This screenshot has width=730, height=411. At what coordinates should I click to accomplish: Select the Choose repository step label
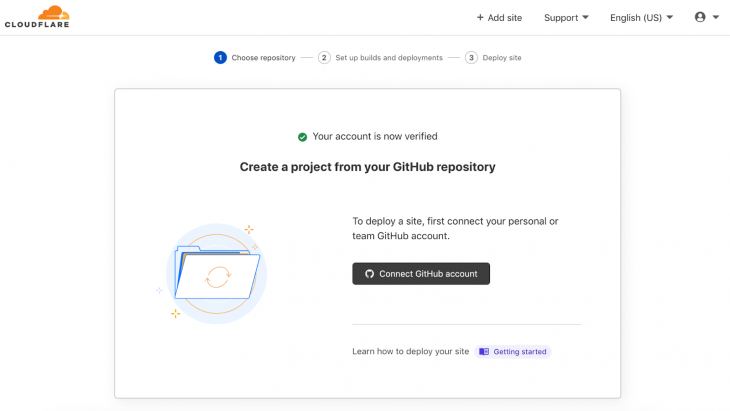click(263, 58)
